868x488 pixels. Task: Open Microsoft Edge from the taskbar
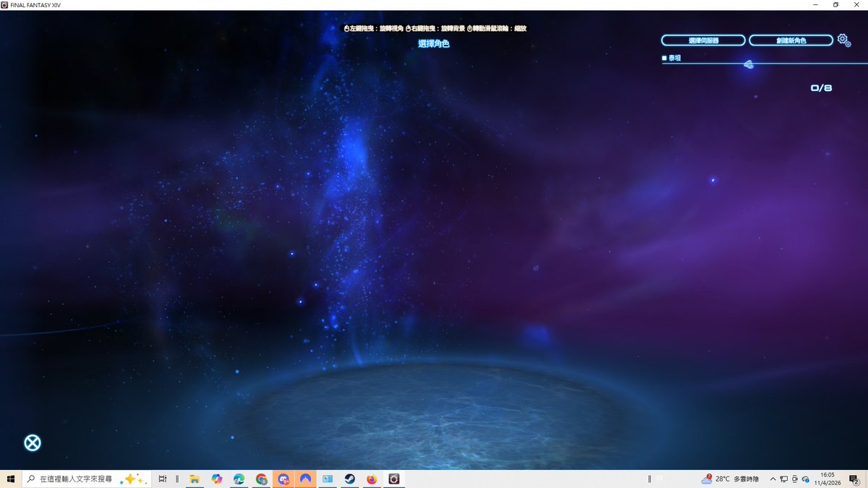pyautogui.click(x=239, y=479)
